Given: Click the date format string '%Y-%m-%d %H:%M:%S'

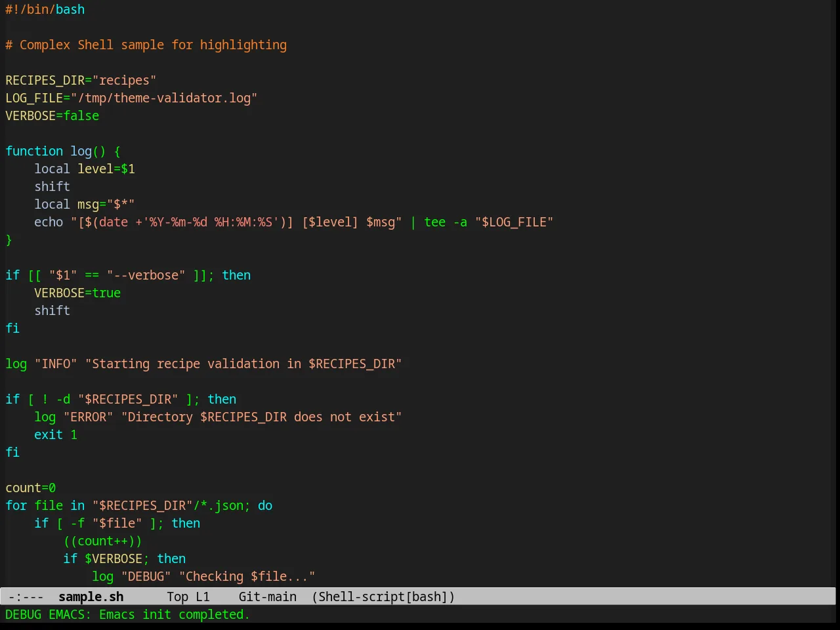Looking at the screenshot, I should coord(211,222).
